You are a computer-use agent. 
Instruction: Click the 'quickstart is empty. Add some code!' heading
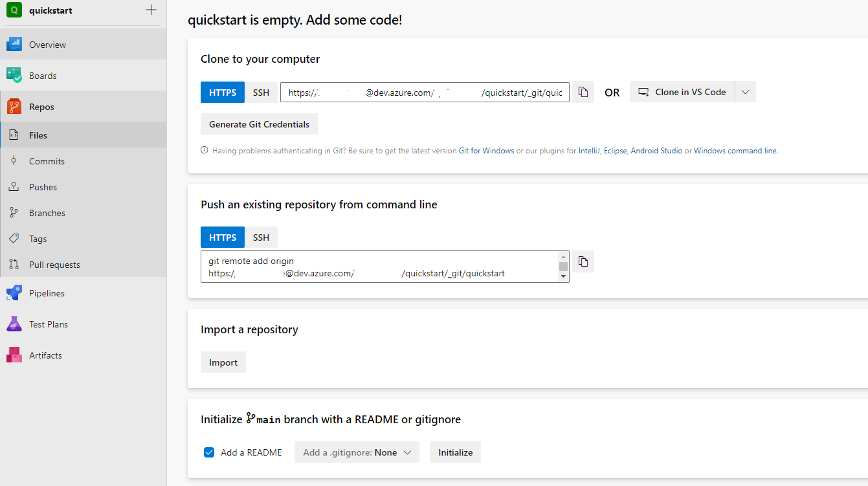tap(295, 20)
